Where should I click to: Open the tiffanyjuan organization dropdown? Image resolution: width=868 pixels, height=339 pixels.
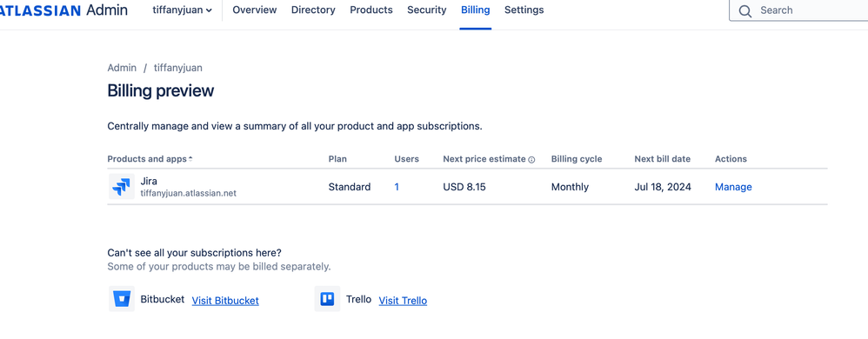point(182,10)
